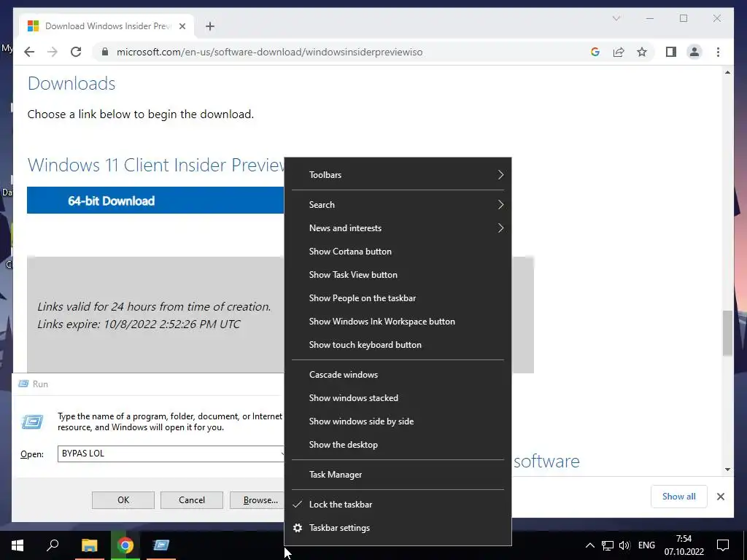The height and width of the screenshot is (560, 747).
Task: Open the notification center icon
Action: tap(723, 545)
